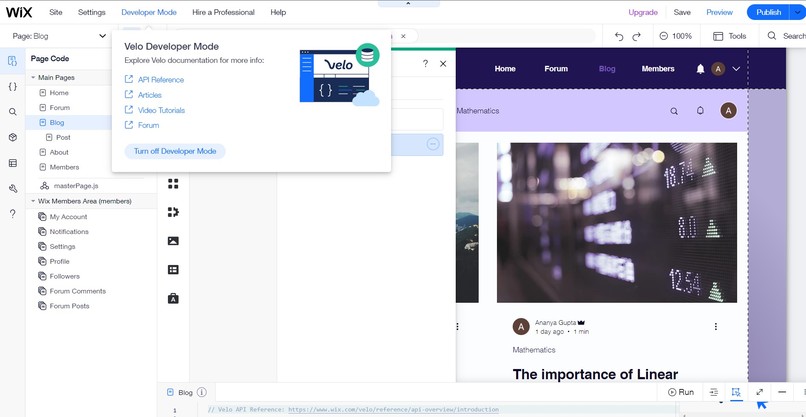The height and width of the screenshot is (417, 806).
Task: Select the Forum tab in site navigation
Action: (x=556, y=69)
